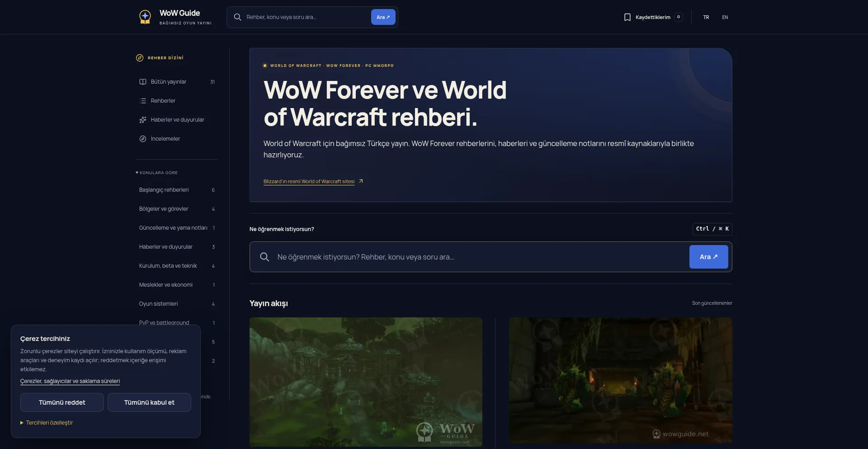Click the main search magnifier icon
This screenshot has height=449, width=868.
coord(264,257)
